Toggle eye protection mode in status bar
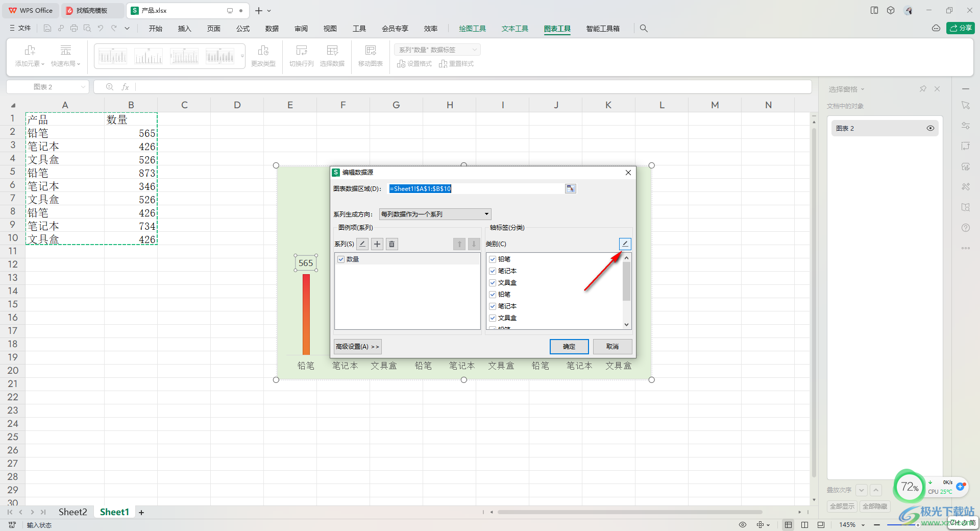Image resolution: width=980 pixels, height=531 pixels. (743, 525)
